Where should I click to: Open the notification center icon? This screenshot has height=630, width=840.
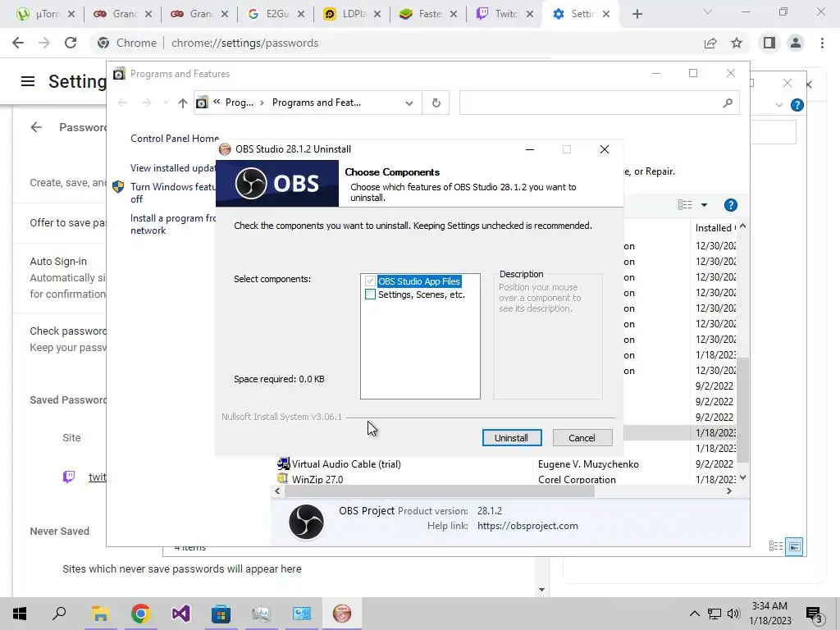814,614
